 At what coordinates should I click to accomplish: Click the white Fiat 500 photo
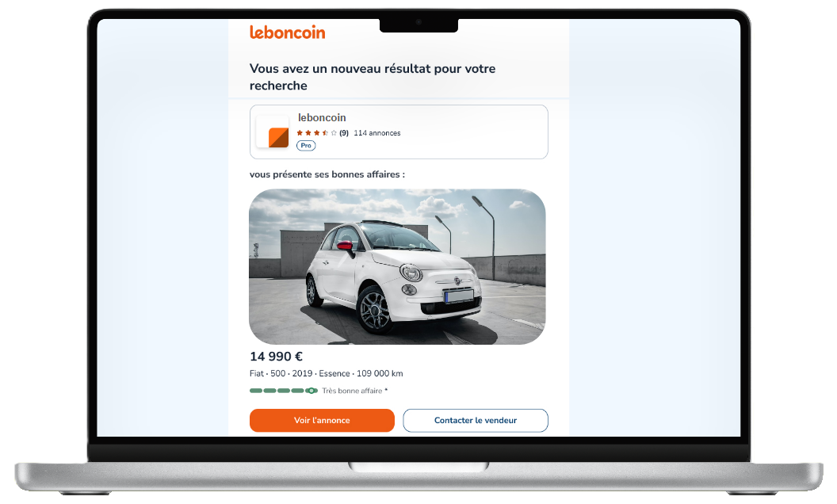pyautogui.click(x=397, y=266)
